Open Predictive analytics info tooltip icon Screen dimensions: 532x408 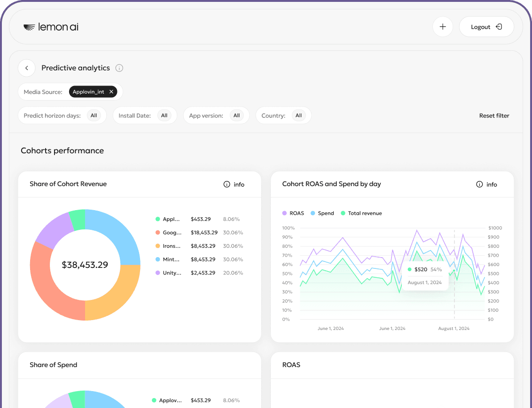pyautogui.click(x=119, y=68)
